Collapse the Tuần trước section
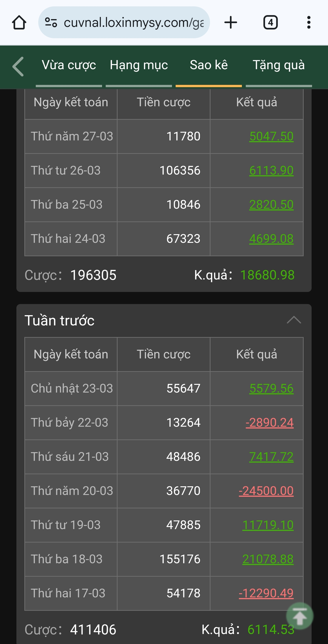Viewport: 328px width, 644px height. click(x=294, y=320)
